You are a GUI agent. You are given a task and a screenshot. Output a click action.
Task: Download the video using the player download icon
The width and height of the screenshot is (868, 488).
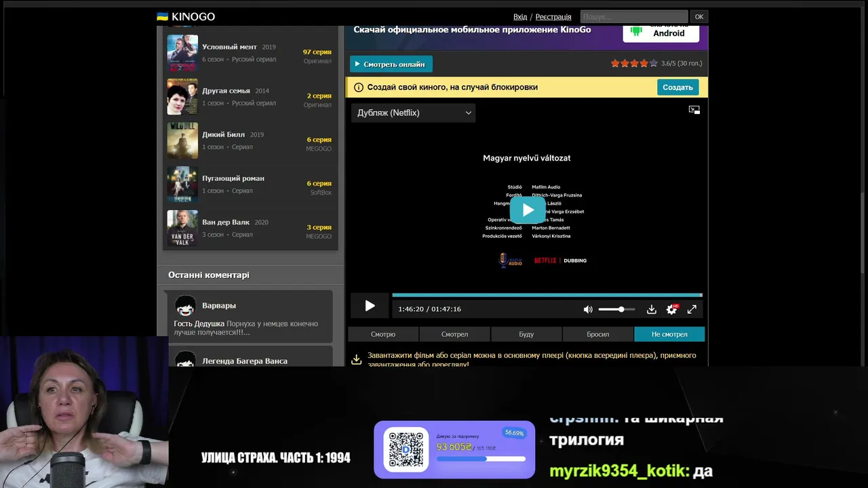651,309
